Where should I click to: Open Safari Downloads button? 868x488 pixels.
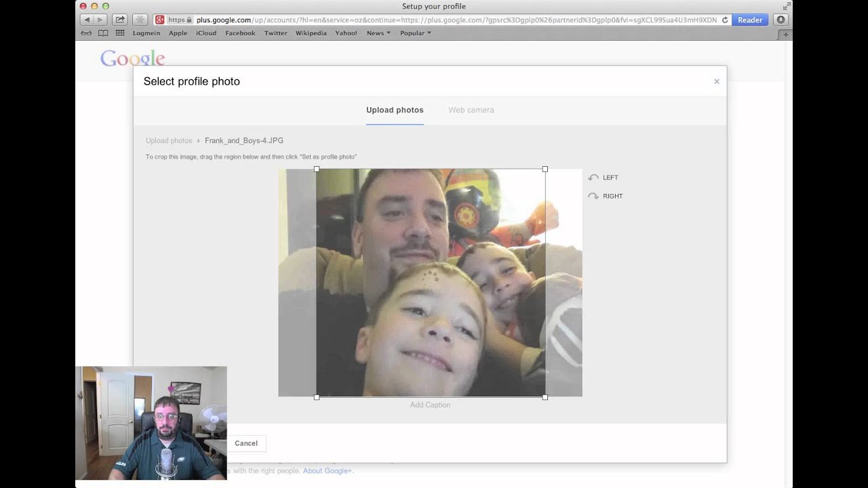[x=781, y=20]
